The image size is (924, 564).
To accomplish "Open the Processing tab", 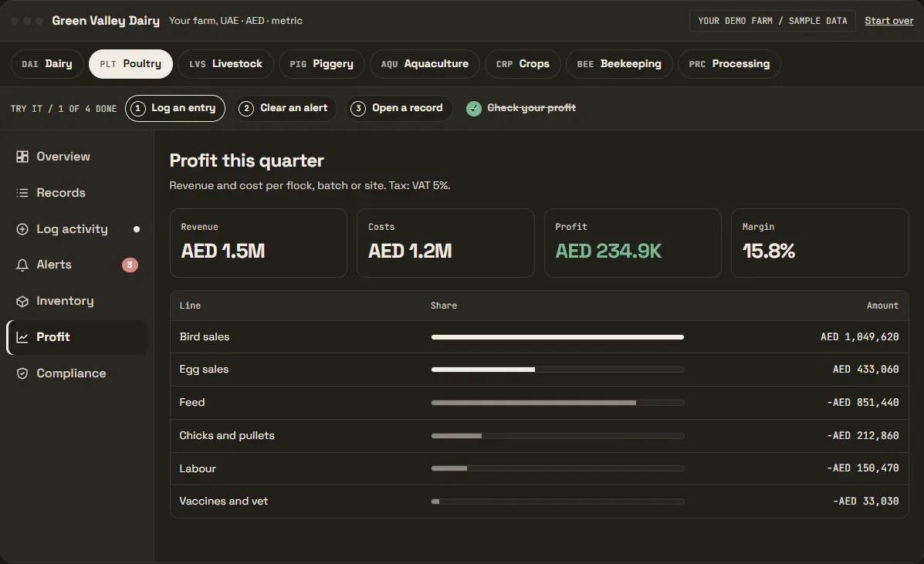I will [x=729, y=63].
